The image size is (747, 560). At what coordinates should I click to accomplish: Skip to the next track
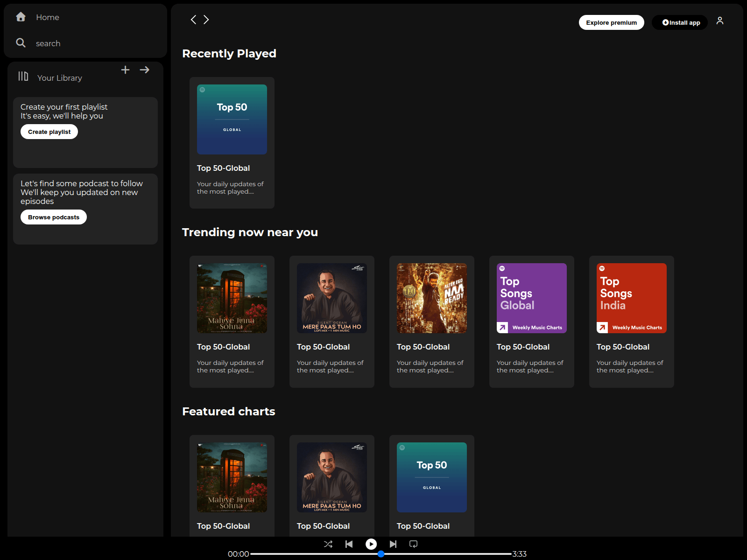pos(393,544)
